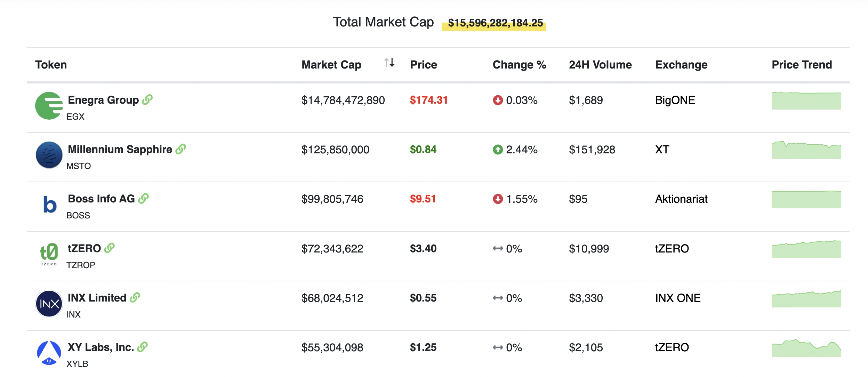
Task: Open the INX Limited token link
Action: point(97,298)
